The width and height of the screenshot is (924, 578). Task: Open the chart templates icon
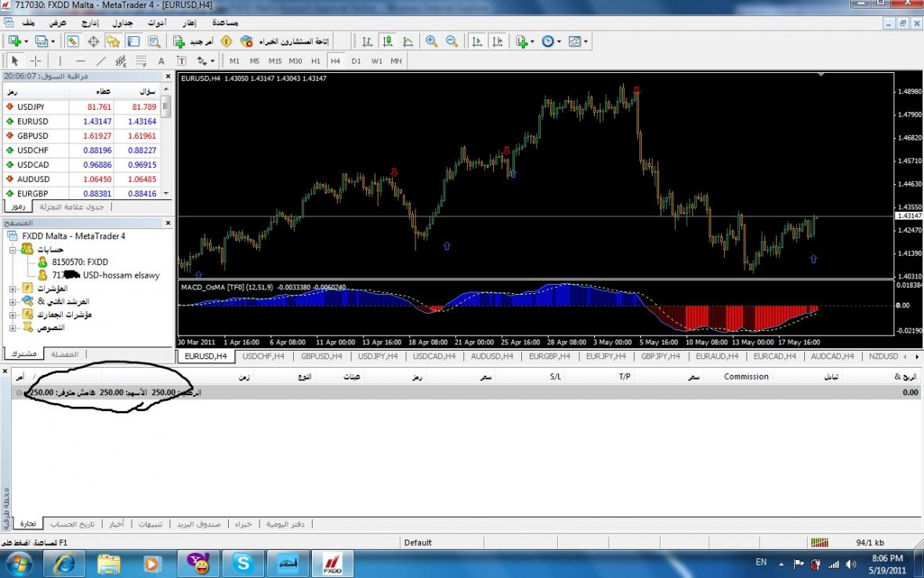[574, 42]
